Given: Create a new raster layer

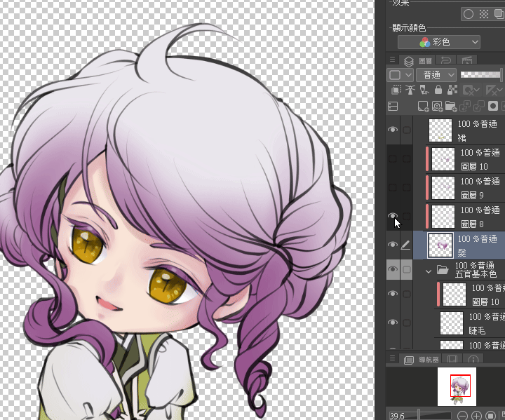Looking at the screenshot, I should (x=423, y=107).
